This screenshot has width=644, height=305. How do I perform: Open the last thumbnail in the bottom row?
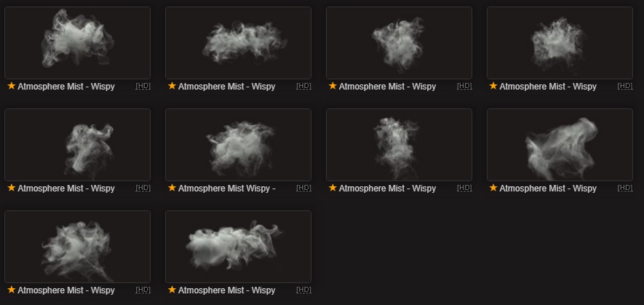click(238, 247)
